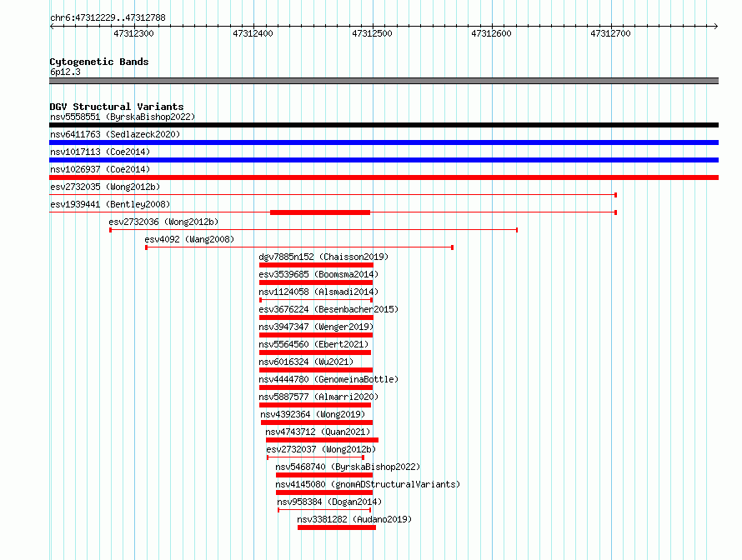Select the nsv958384 thin line feature
The height and width of the screenshot is (560, 742).
(324, 510)
